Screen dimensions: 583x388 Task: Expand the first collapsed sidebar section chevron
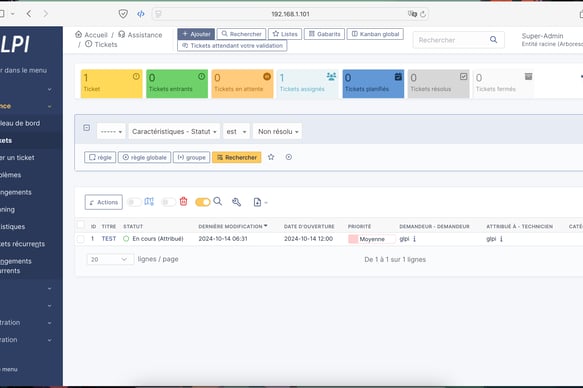click(49, 89)
